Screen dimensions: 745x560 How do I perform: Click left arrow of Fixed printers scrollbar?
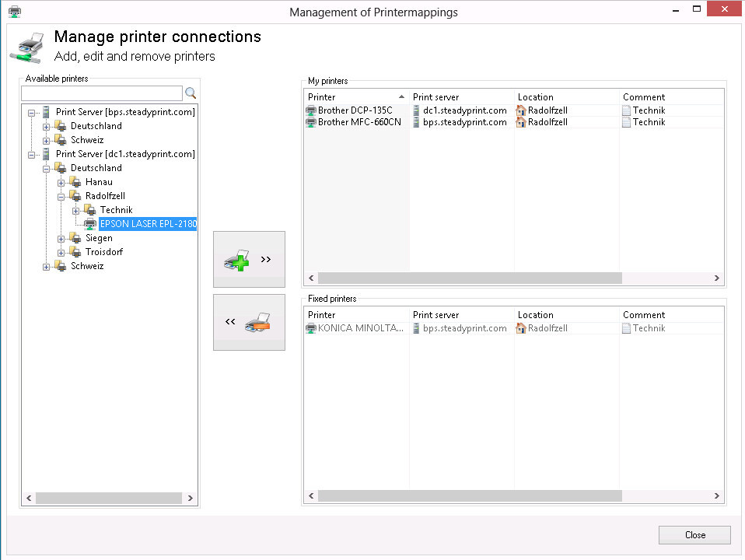(311, 495)
